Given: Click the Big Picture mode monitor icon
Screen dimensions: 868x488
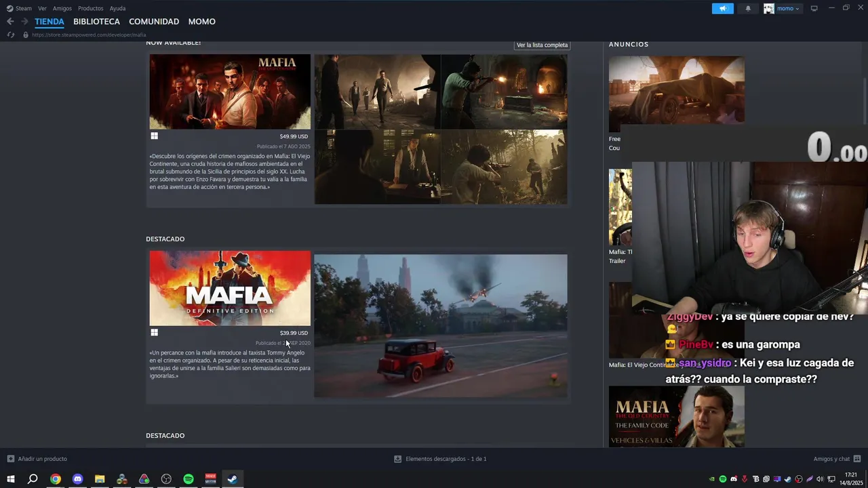Looking at the screenshot, I should tap(814, 8).
